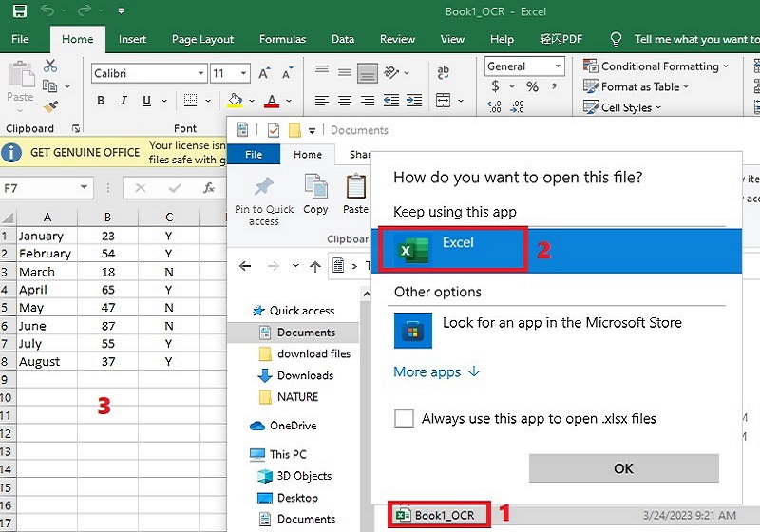Open the font size 11 dropdown
Viewport: 760px width, 532px height.
click(243, 73)
